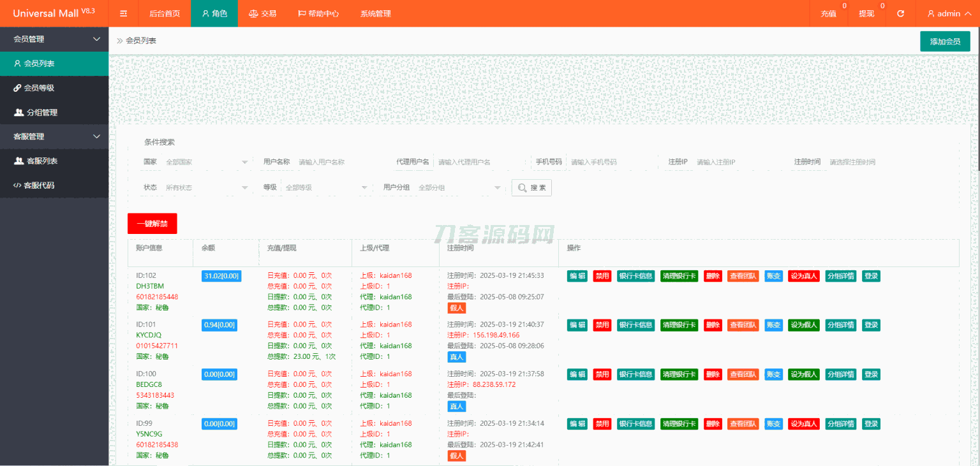This screenshot has width=980, height=466.
Task: Click 禁用 for user ID:100
Action: [602, 374]
